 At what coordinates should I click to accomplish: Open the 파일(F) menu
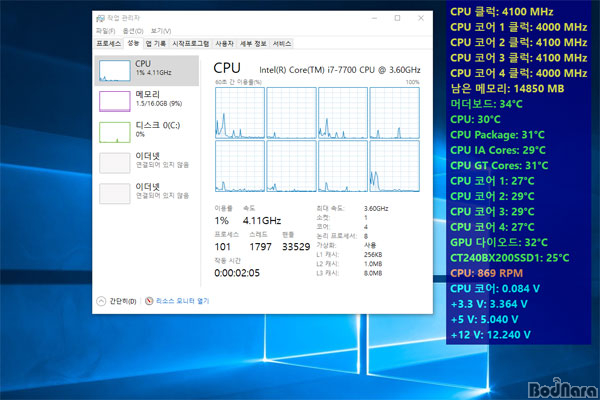105,31
